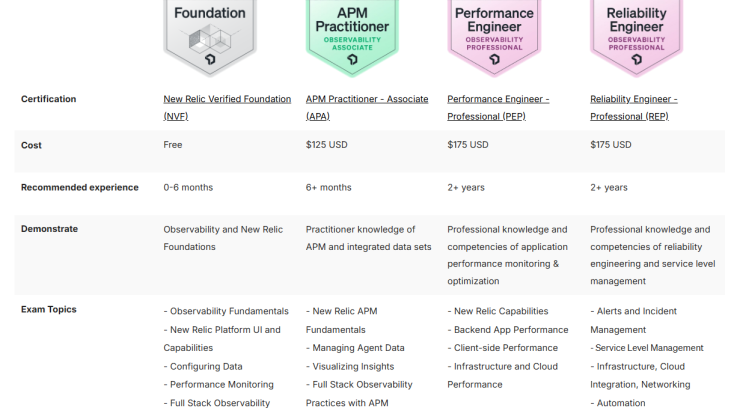Click the Demonstrate row label
This screenshot has width=740, height=414.
click(50, 229)
